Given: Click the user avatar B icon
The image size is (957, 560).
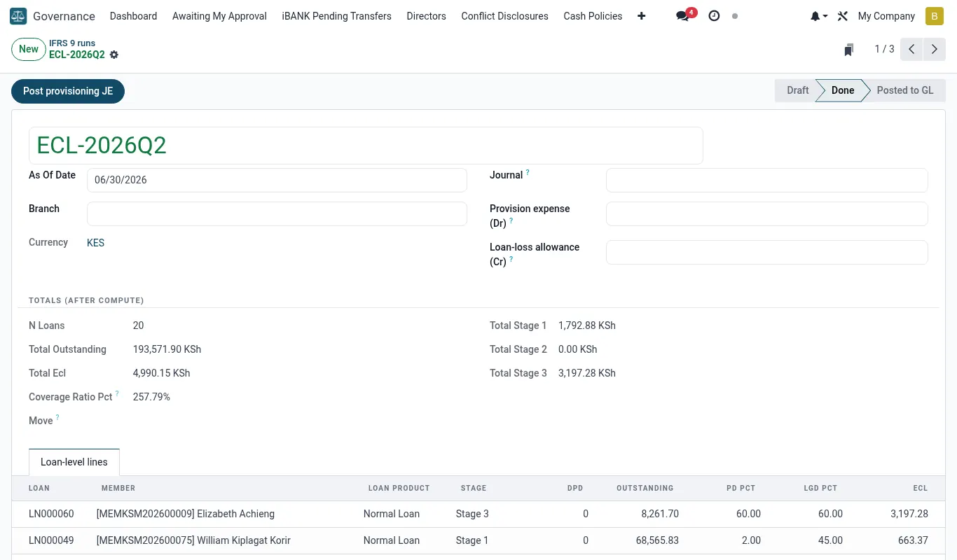Looking at the screenshot, I should click(935, 15).
